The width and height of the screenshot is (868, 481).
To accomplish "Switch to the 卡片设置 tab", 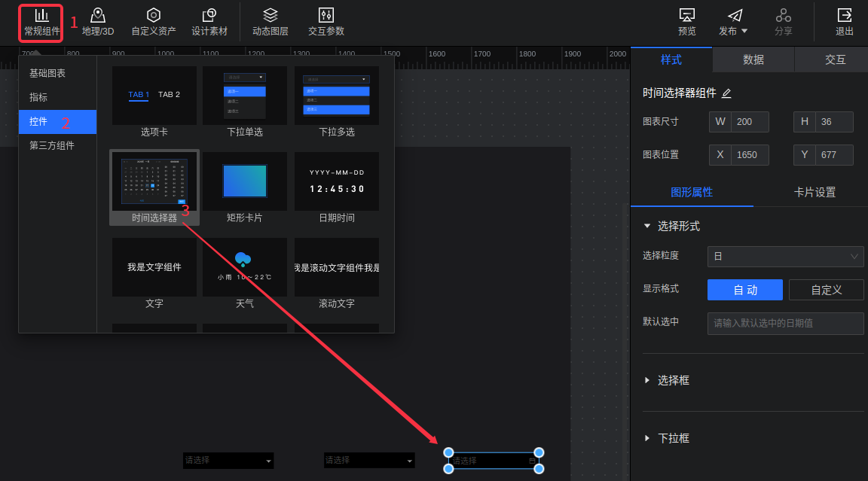I will click(x=815, y=192).
